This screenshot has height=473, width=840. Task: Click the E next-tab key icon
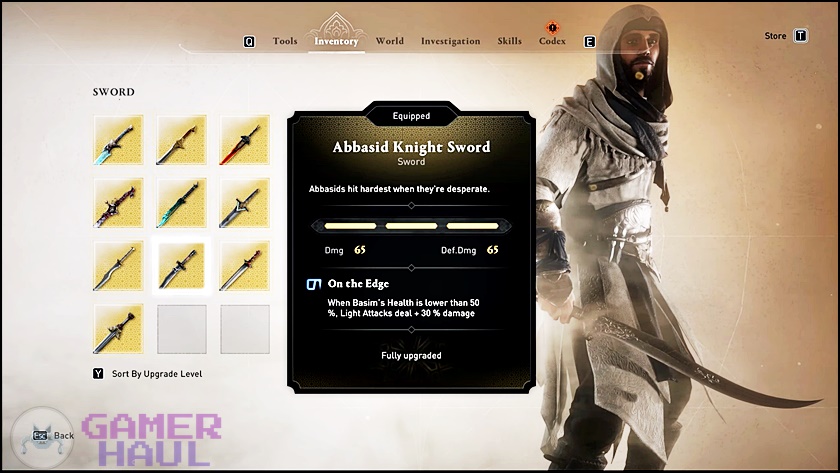point(589,42)
